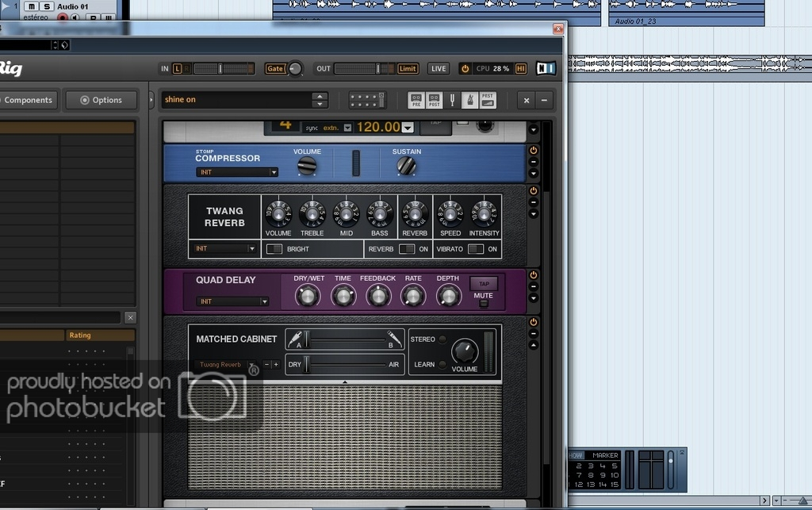Enable MUTE on Quad Delay
This screenshot has width=812, height=510.
[x=483, y=304]
